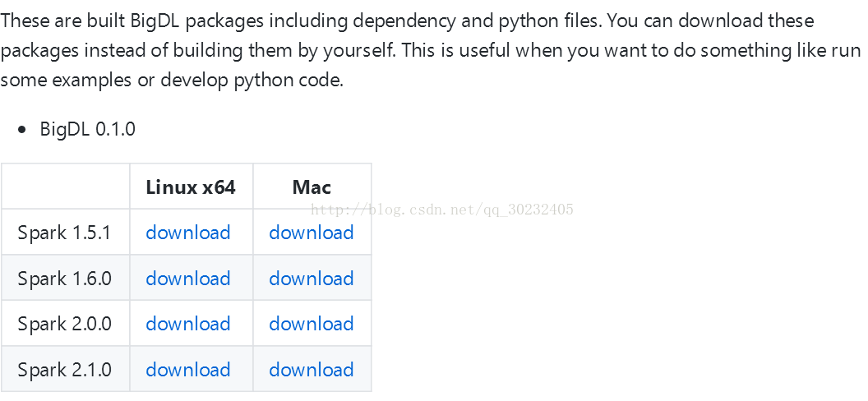Download Mac package for Spark 1.6.0
The image size is (868, 401).
pos(312,279)
